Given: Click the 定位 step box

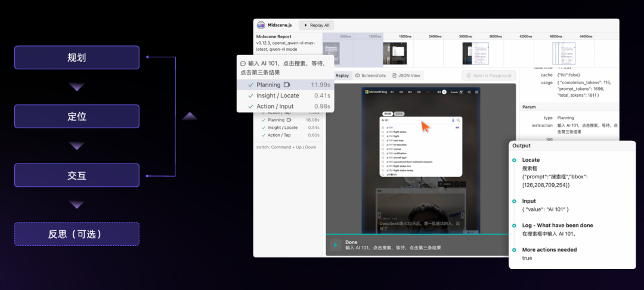Looking at the screenshot, I should pos(77,116).
